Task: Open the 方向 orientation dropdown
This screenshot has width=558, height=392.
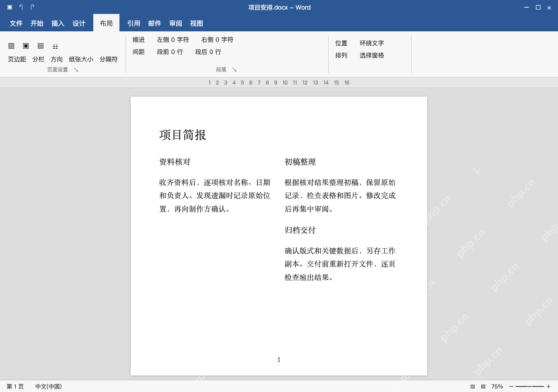Action: tap(57, 59)
